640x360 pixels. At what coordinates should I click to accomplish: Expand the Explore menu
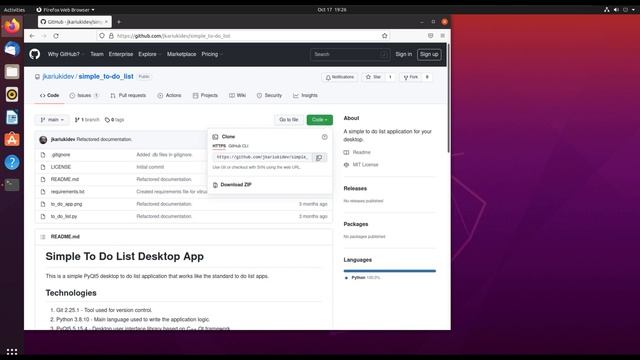[x=149, y=54]
